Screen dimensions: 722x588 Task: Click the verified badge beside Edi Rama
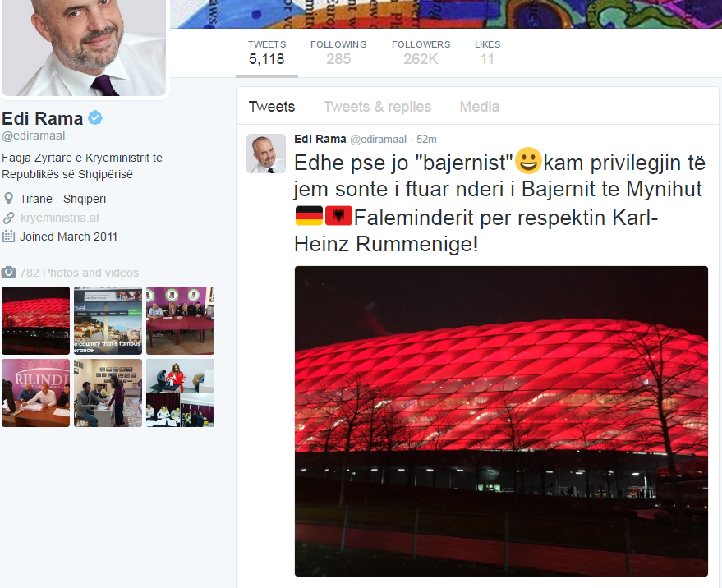tap(95, 118)
